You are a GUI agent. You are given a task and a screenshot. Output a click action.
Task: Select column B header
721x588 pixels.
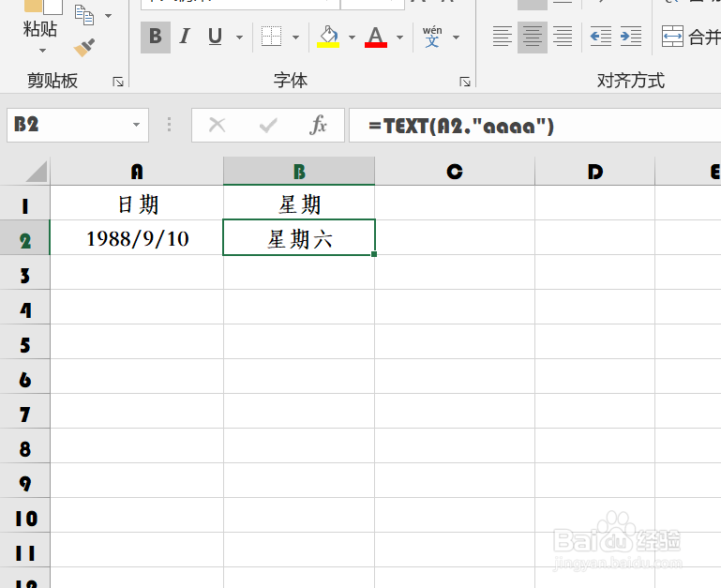pos(299,172)
